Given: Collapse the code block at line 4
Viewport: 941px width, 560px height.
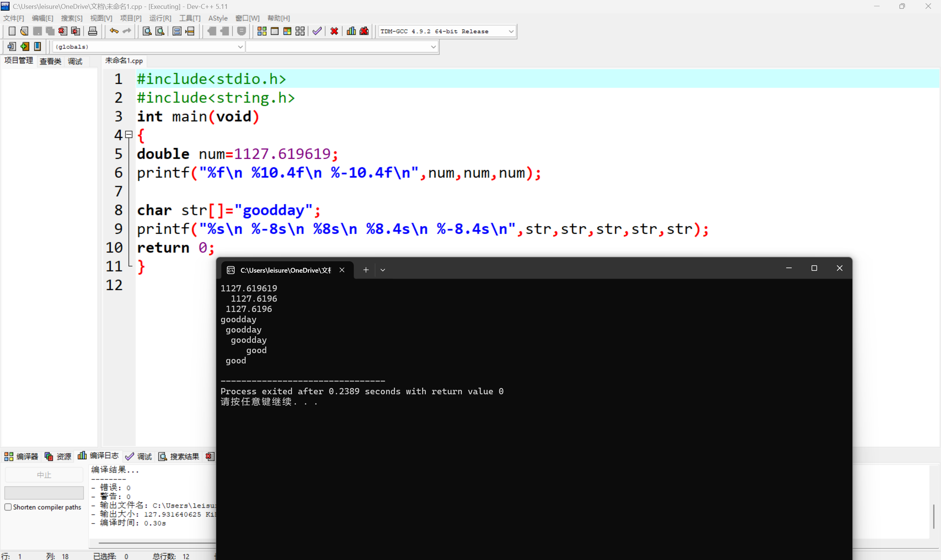Looking at the screenshot, I should (128, 135).
